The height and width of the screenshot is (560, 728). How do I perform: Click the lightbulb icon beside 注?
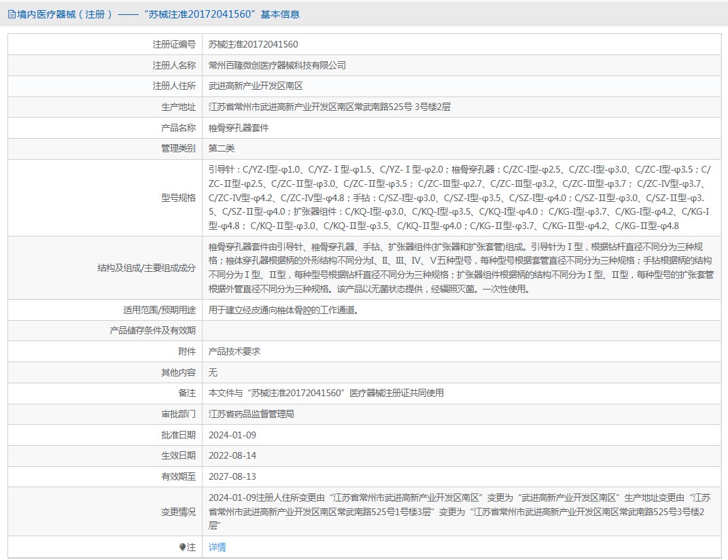pos(182,548)
